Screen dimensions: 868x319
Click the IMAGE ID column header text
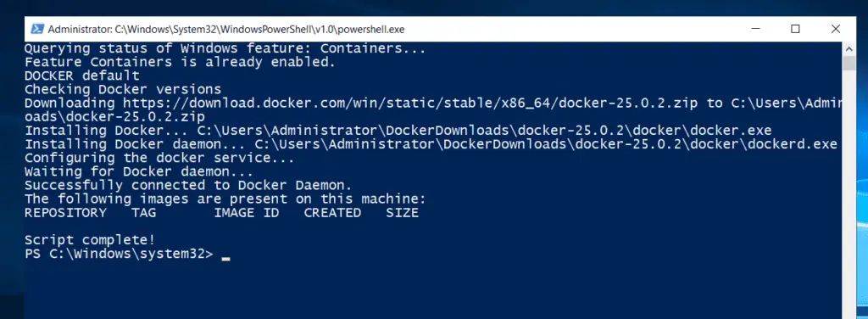247,213
